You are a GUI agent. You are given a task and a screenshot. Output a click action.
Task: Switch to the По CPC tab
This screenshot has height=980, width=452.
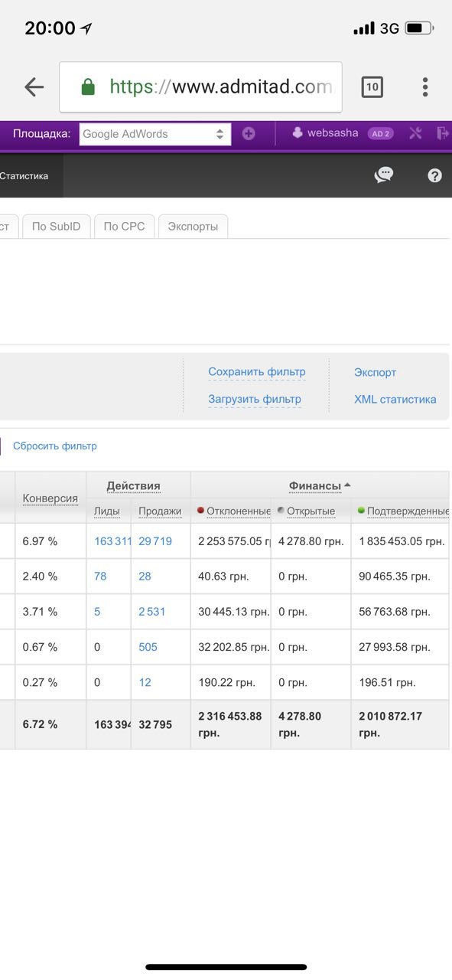click(124, 227)
